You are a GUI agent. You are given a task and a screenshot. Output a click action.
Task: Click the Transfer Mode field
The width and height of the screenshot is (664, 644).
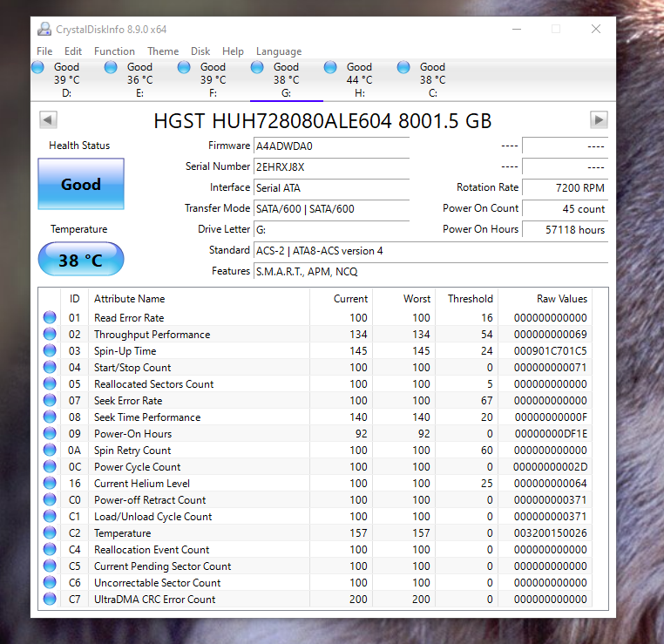[x=332, y=209]
